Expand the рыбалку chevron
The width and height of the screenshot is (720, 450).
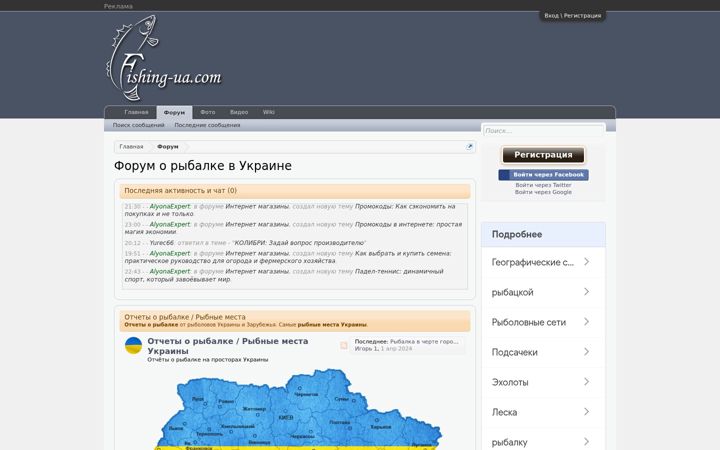[586, 442]
